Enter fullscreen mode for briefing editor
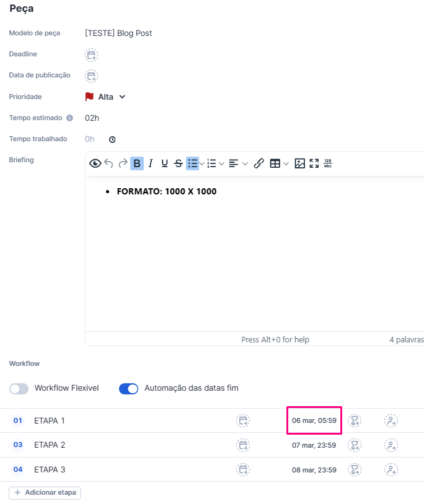Screen dimensions: 424x504 [314, 163]
